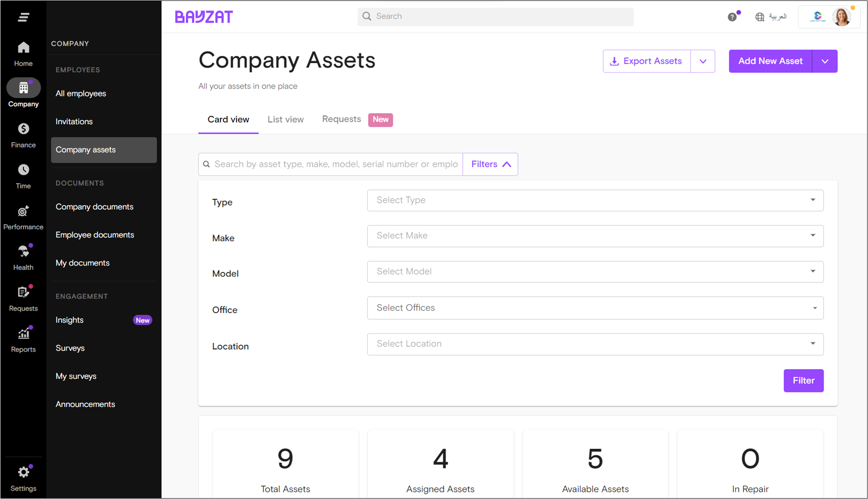868x499 pixels.
Task: Click the hamburger menu icon
Action: tap(23, 17)
